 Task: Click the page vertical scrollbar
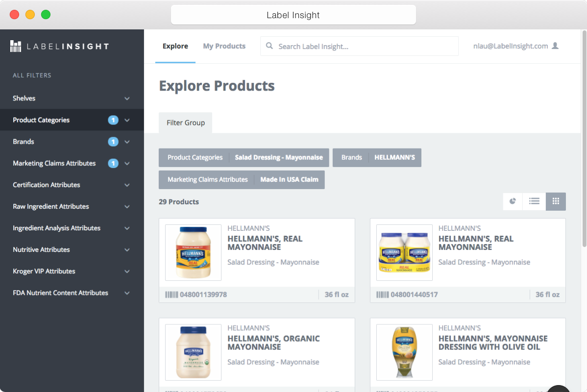[x=585, y=139]
